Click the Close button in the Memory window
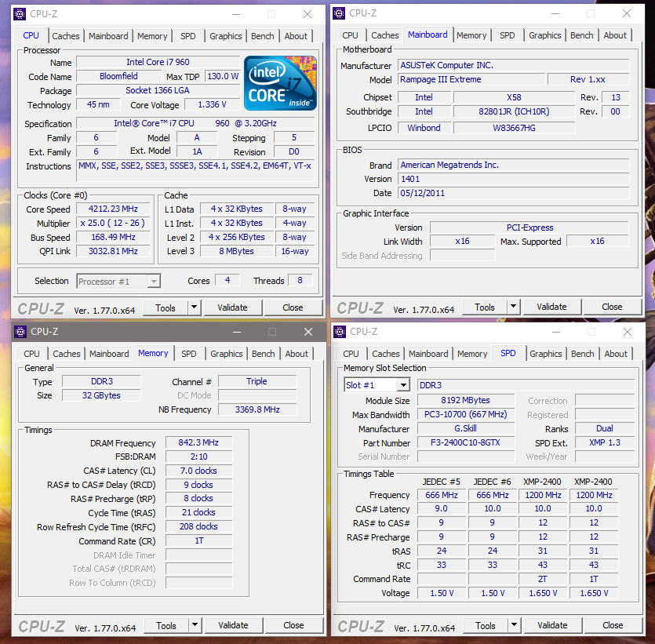Screen dimensions: 655x644 [x=293, y=625]
